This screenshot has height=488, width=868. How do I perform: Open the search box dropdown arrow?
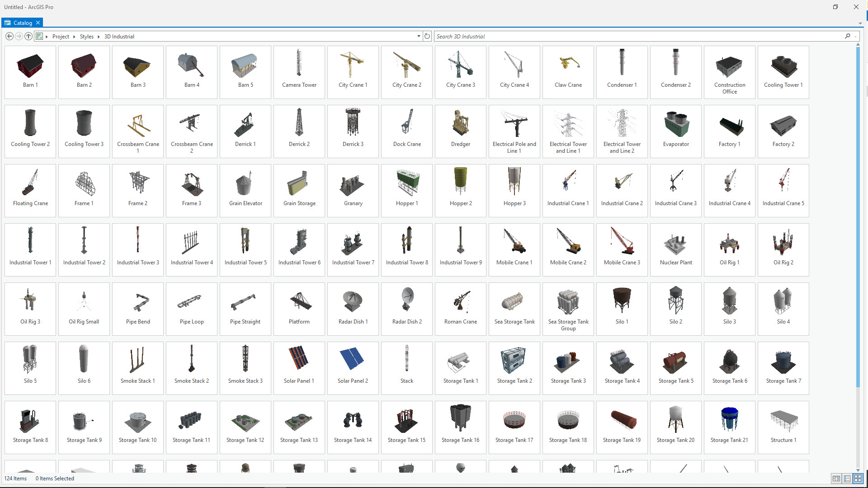tap(854, 36)
